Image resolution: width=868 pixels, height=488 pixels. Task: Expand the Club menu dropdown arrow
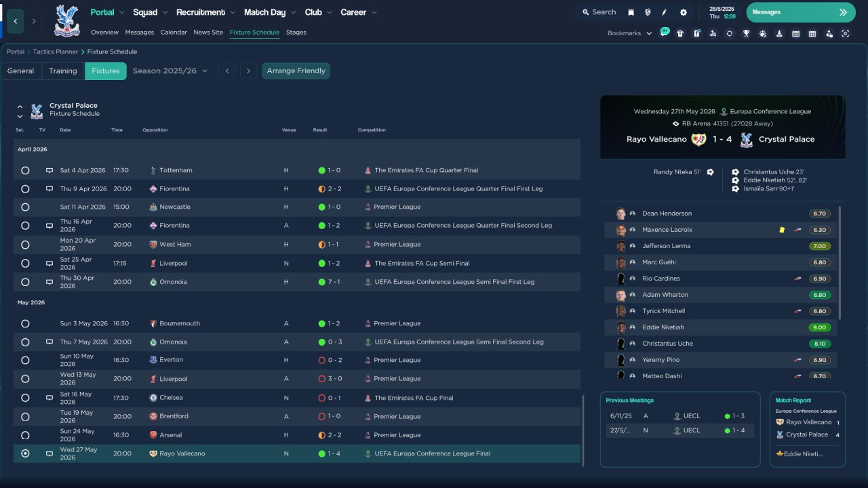coord(330,13)
